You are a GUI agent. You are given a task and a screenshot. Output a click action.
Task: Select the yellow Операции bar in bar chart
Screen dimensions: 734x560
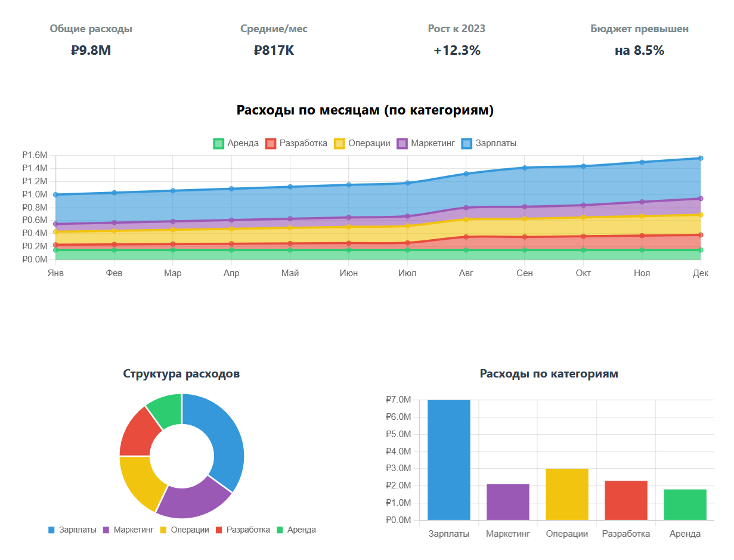[x=566, y=494]
